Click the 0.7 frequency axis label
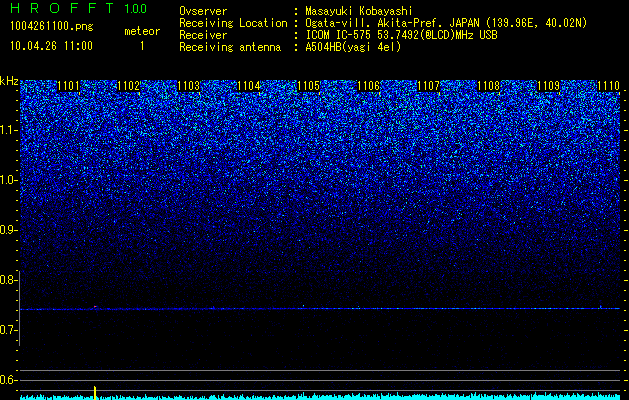 pyautogui.click(x=8, y=330)
